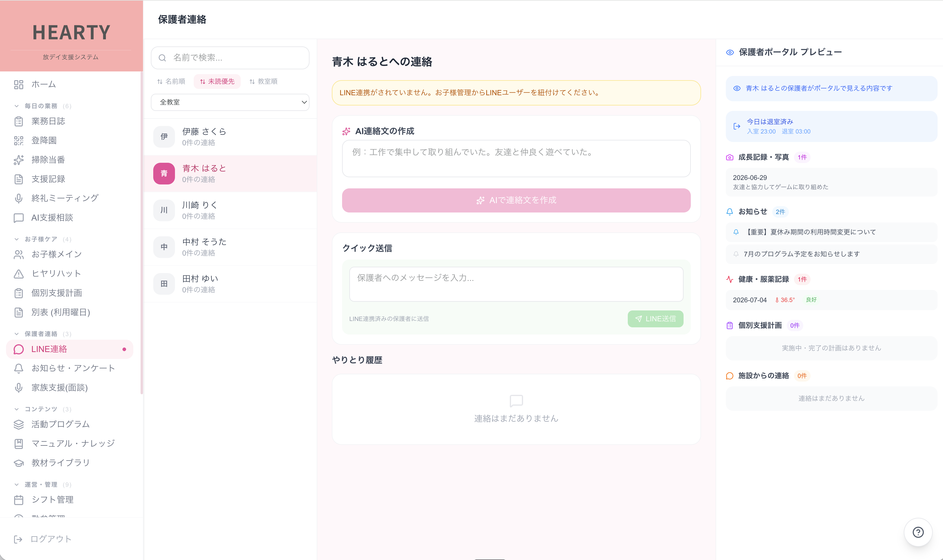Click the 保護者へのメッセージ quick send field
Viewport: 943px width, 560px height.
coord(516,284)
